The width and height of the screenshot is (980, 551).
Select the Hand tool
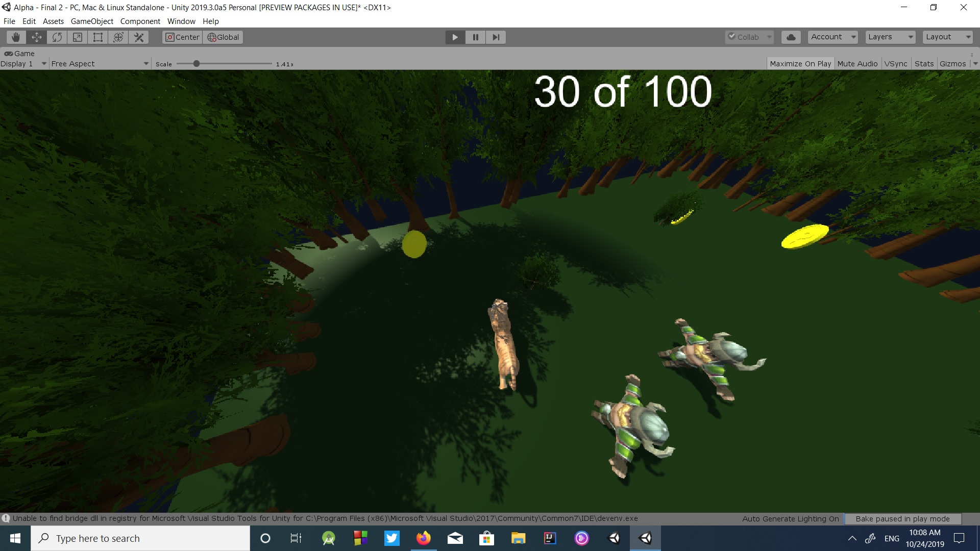tap(16, 37)
